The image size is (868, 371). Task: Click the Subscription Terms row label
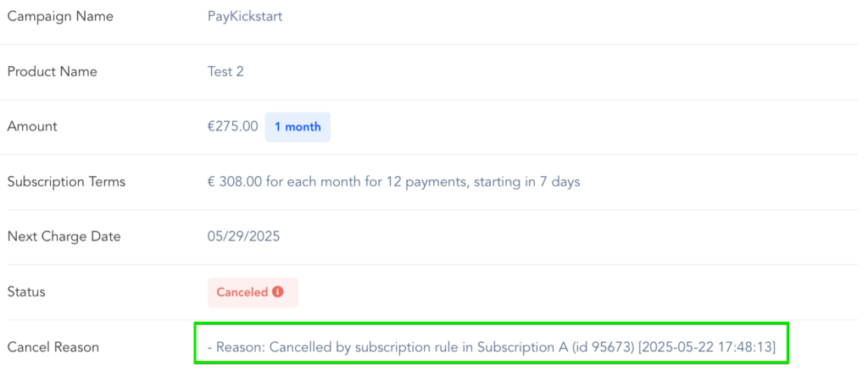click(x=66, y=181)
